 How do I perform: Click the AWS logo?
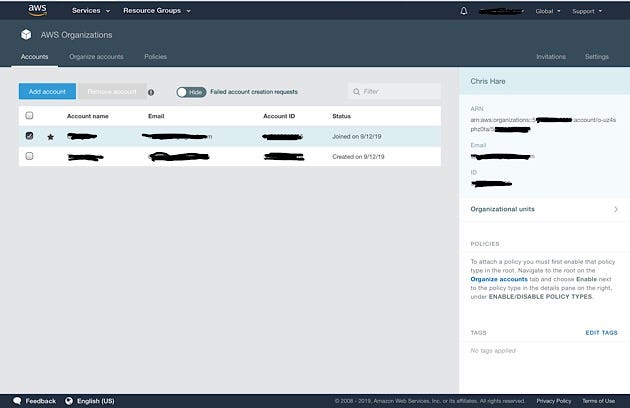pyautogui.click(x=37, y=10)
